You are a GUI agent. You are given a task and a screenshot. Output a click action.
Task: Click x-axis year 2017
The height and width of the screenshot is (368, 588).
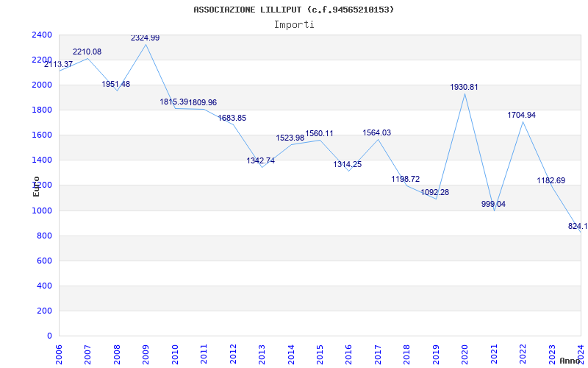click(378, 354)
